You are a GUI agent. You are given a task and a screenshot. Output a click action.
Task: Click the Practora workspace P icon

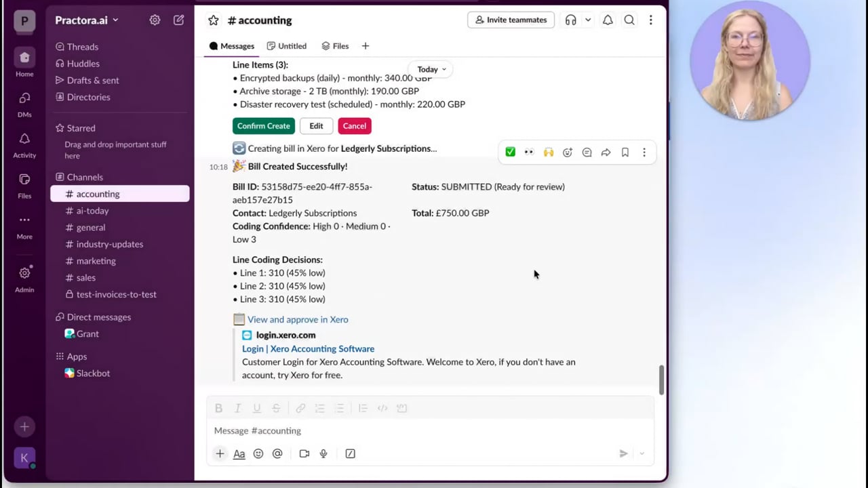tap(24, 21)
